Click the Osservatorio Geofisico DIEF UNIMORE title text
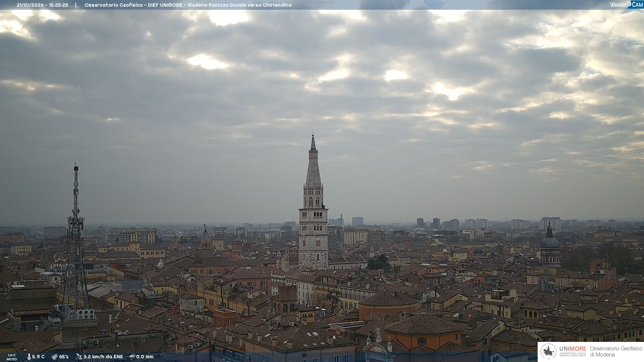The height and width of the screenshot is (362, 644). (188, 5)
